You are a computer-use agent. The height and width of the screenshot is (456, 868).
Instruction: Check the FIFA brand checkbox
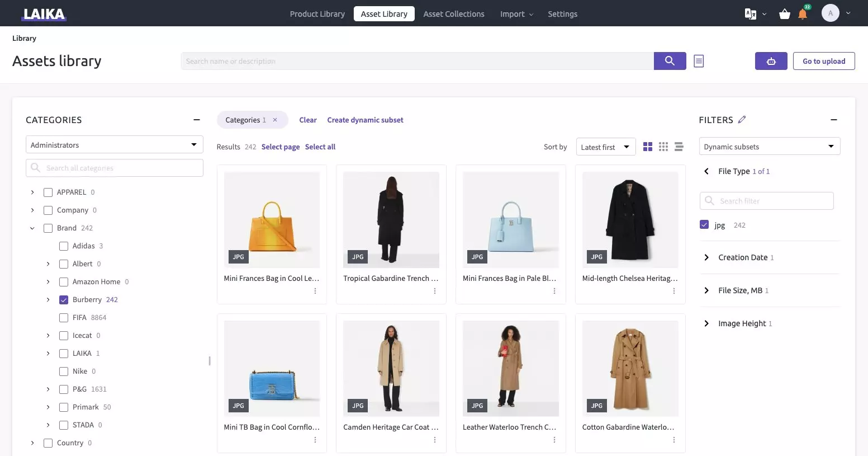click(x=64, y=318)
